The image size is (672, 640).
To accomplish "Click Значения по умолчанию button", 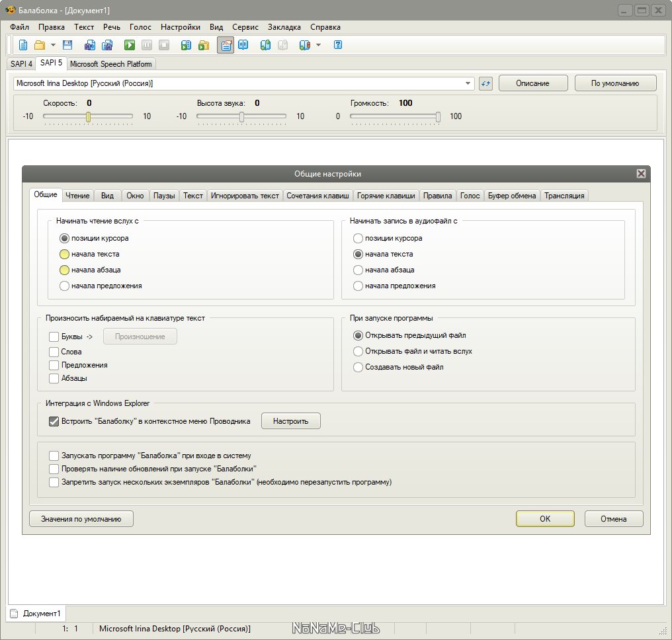I will tap(81, 519).
